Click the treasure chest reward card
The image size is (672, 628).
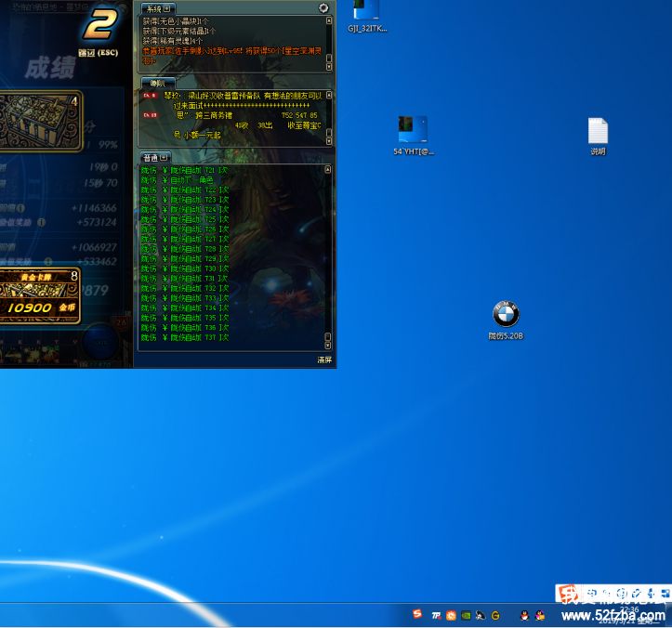[37, 118]
